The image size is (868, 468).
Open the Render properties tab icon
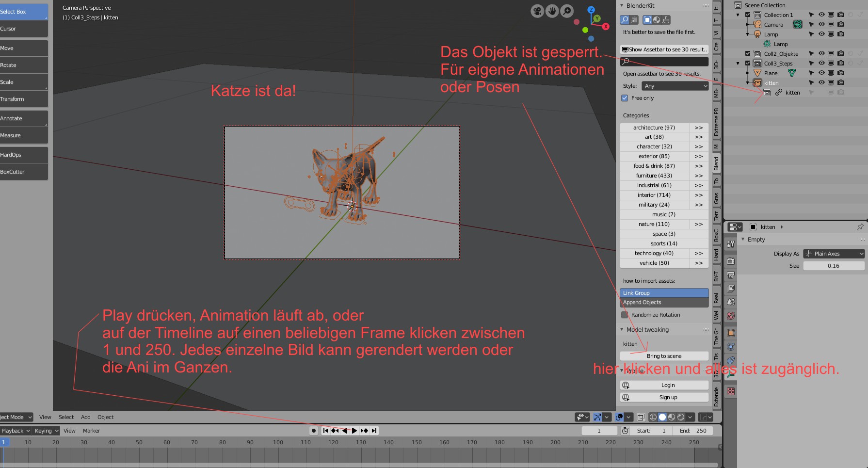[x=731, y=261]
